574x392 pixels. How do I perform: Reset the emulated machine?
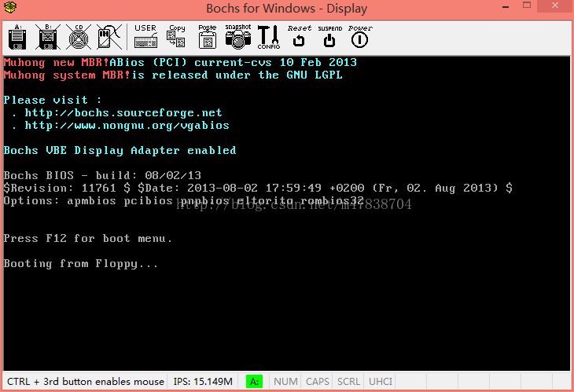click(299, 36)
